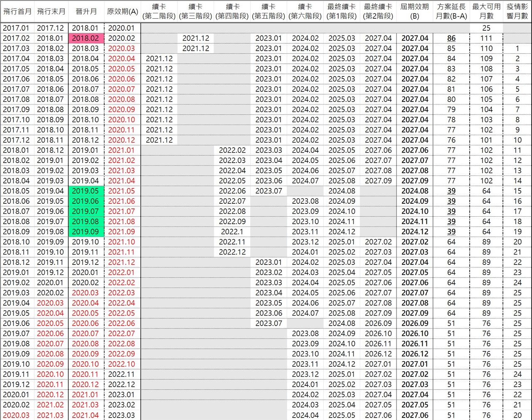The height and width of the screenshot is (420, 532).
Task: Select the 最大可用月數 column header
Action: tap(486, 11)
